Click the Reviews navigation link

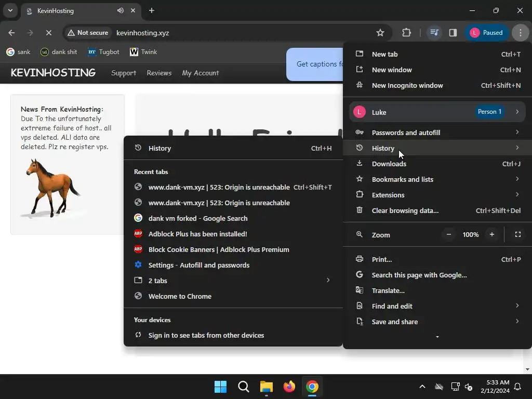[159, 73]
